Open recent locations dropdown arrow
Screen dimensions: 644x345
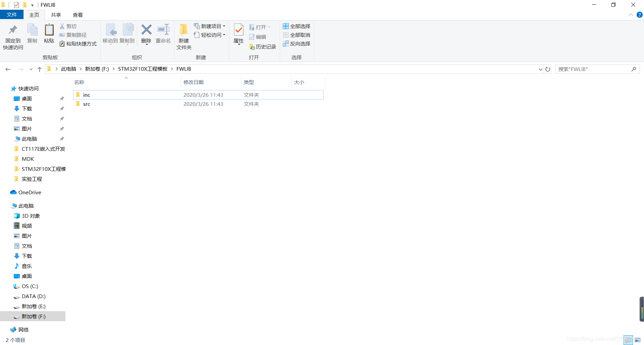tap(31, 69)
